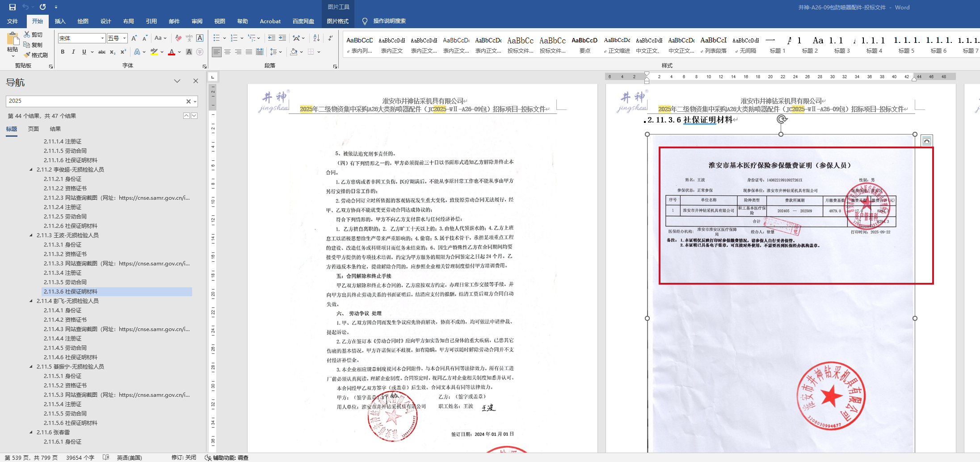Image resolution: width=980 pixels, height=462 pixels.
Task: Click the yellow text highlight color button
Action: tap(154, 52)
